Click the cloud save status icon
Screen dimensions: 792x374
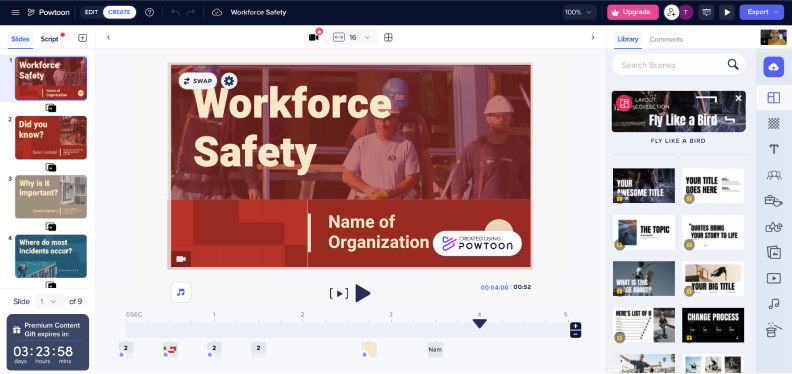pos(217,12)
